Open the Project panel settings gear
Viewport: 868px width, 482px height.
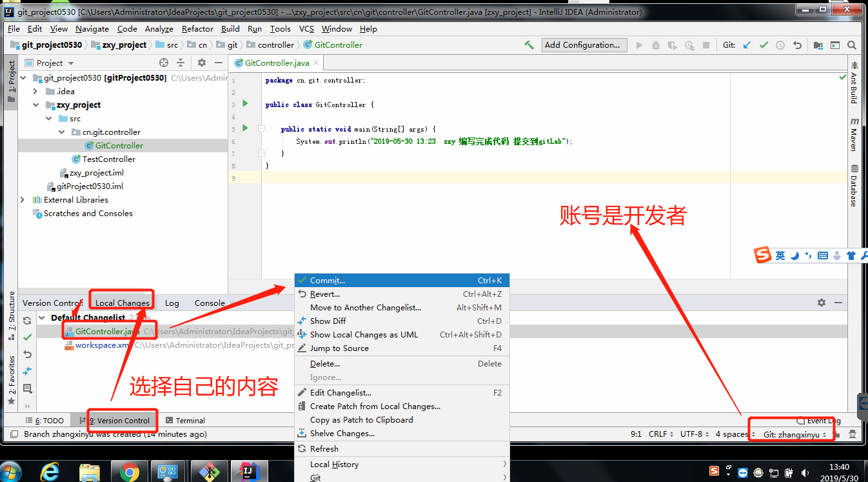click(202, 63)
